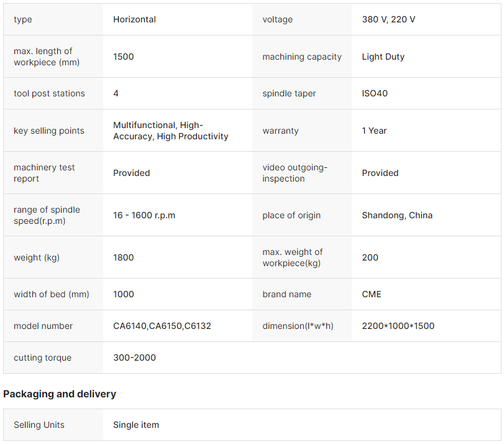Click the 'CA6140,CA6150,C6132' model number value
504x444 pixels.
click(162, 326)
